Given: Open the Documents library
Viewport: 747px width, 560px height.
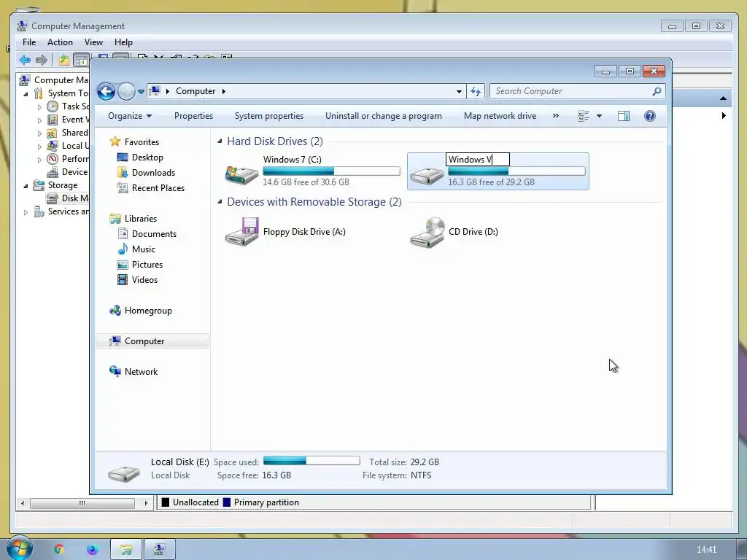Looking at the screenshot, I should (154, 234).
